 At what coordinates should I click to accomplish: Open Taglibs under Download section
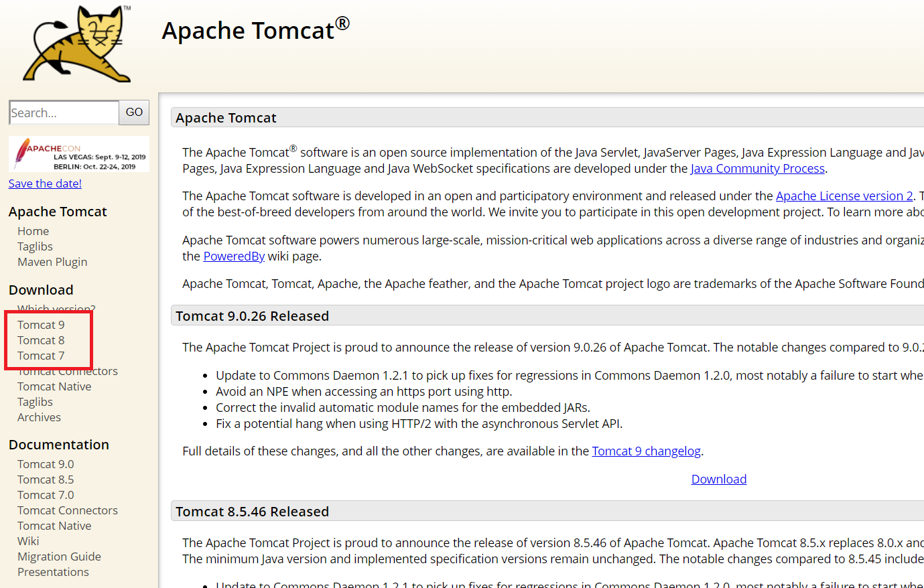(x=35, y=402)
